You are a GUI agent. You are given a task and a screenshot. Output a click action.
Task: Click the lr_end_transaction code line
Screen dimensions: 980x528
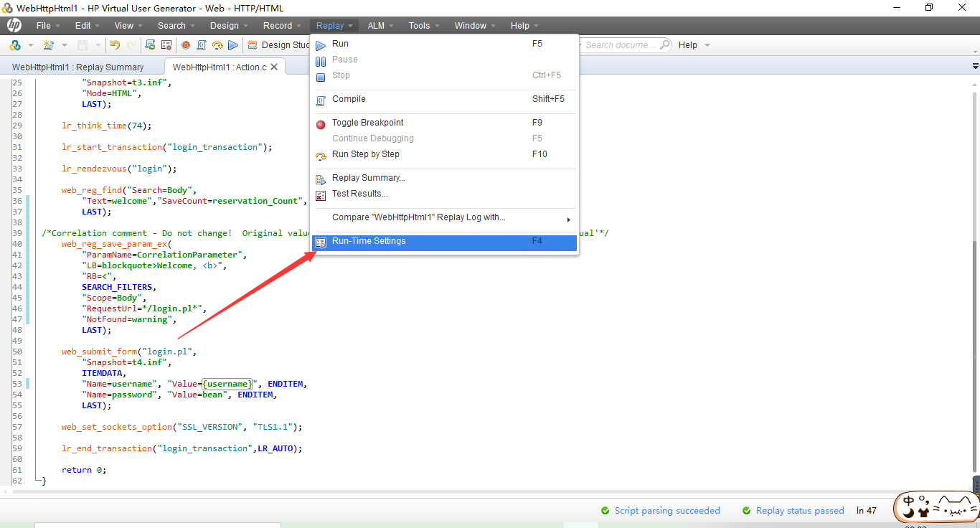(182, 448)
